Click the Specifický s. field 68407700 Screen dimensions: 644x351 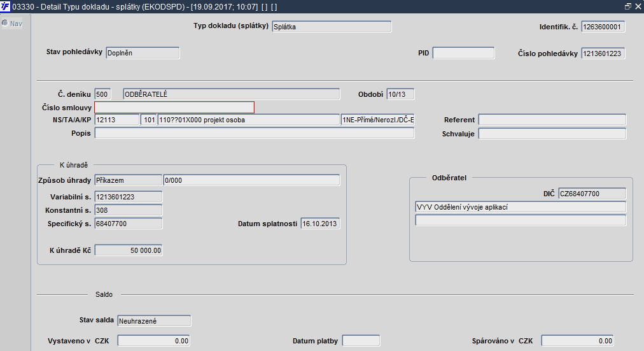128,224
